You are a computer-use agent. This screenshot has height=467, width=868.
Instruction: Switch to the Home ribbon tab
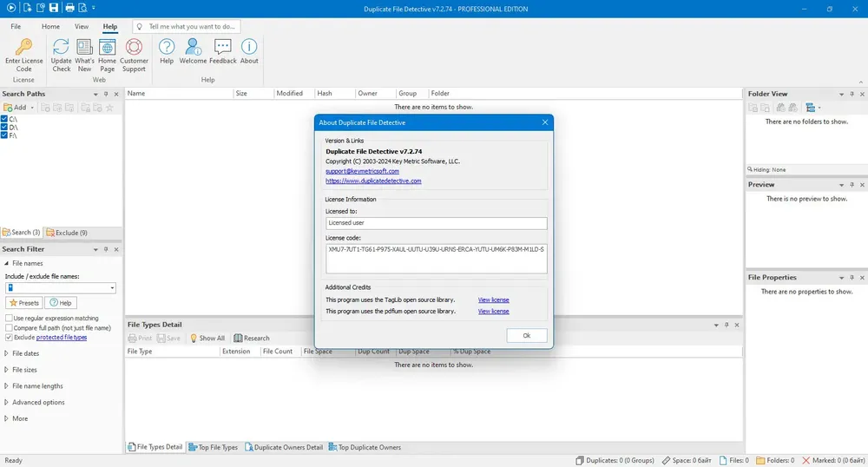(x=50, y=27)
